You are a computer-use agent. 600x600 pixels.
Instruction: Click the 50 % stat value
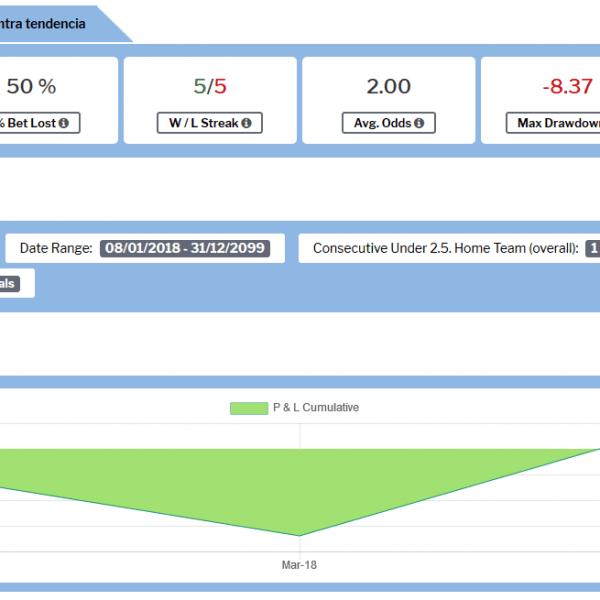click(x=32, y=86)
